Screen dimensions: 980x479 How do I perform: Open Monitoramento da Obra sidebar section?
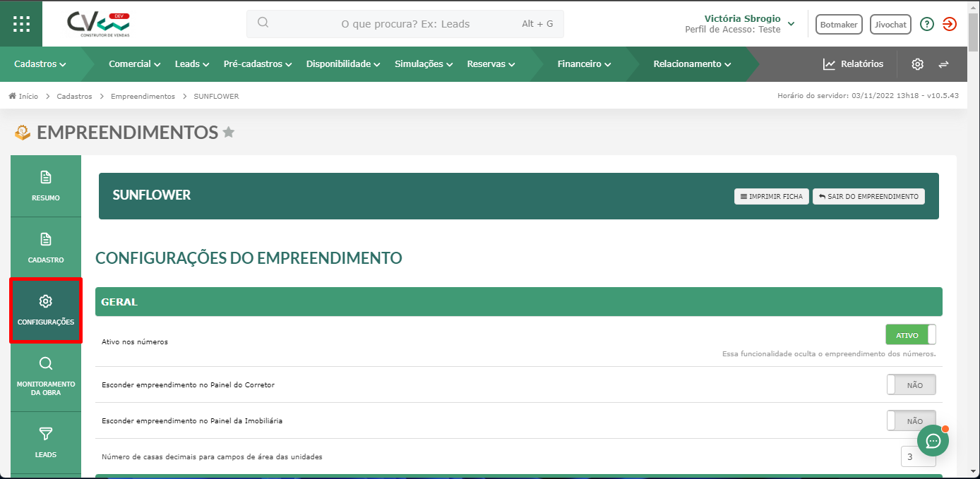(x=46, y=377)
